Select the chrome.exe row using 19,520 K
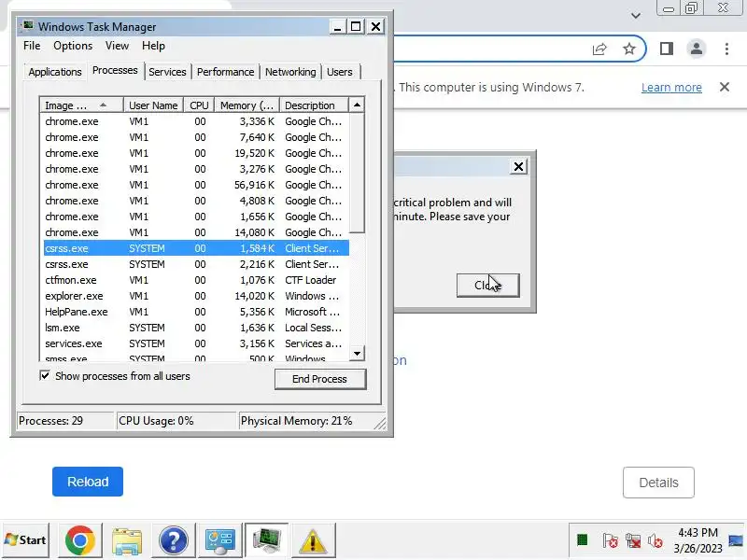 [x=196, y=153]
